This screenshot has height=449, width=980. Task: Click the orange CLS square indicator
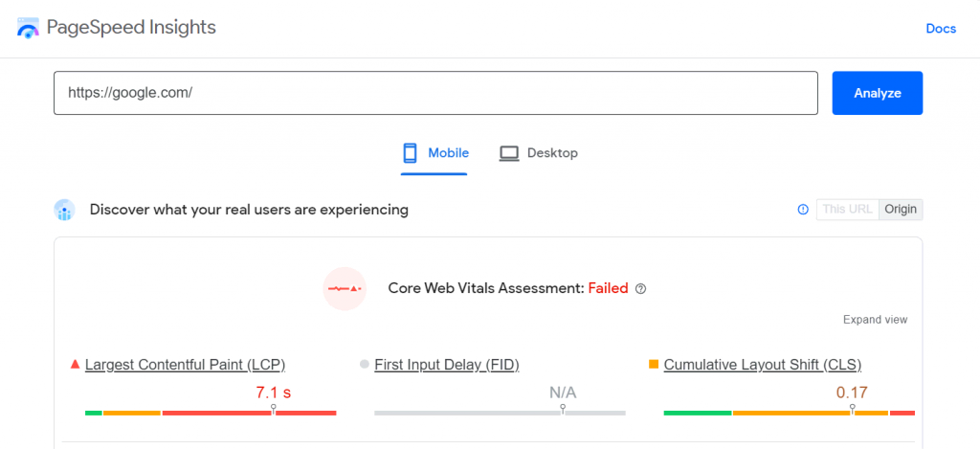(x=654, y=364)
